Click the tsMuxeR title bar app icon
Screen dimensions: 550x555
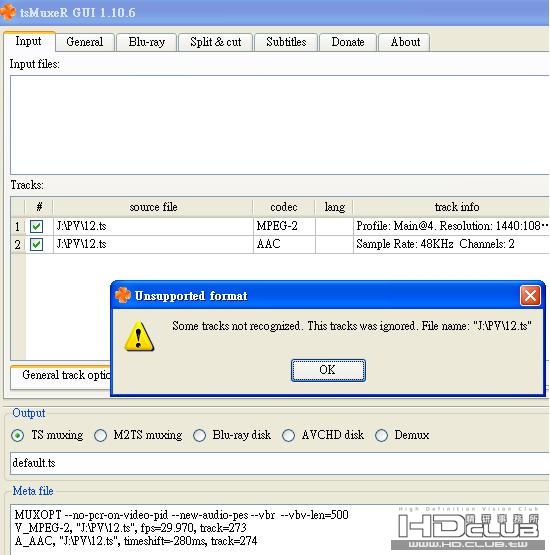[7, 12]
